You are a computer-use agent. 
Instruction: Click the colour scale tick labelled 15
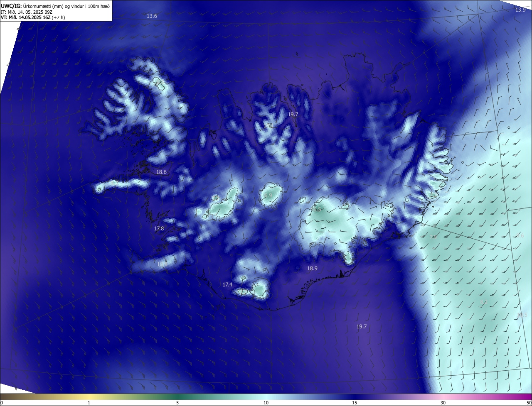pyautogui.click(x=355, y=403)
